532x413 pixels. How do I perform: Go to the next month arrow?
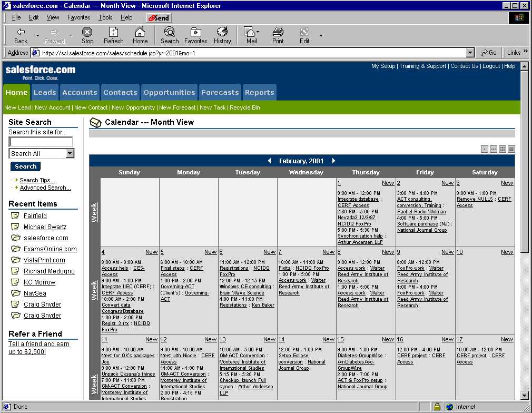(x=333, y=161)
